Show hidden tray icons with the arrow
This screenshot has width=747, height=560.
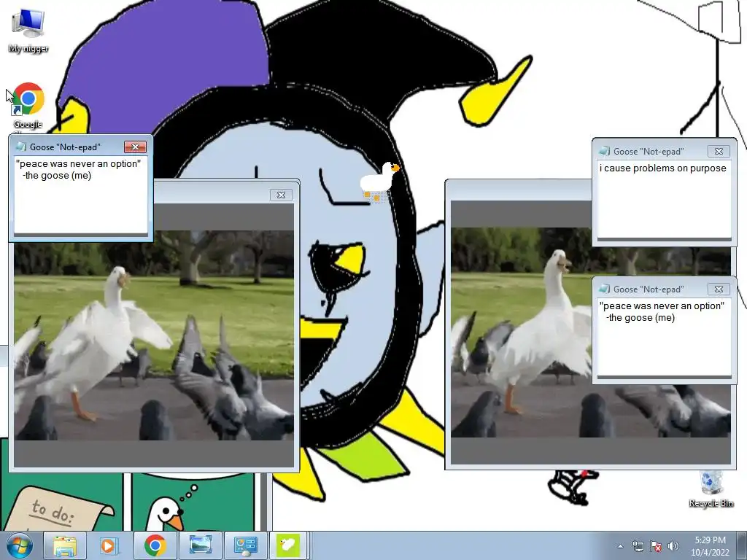pos(620,546)
